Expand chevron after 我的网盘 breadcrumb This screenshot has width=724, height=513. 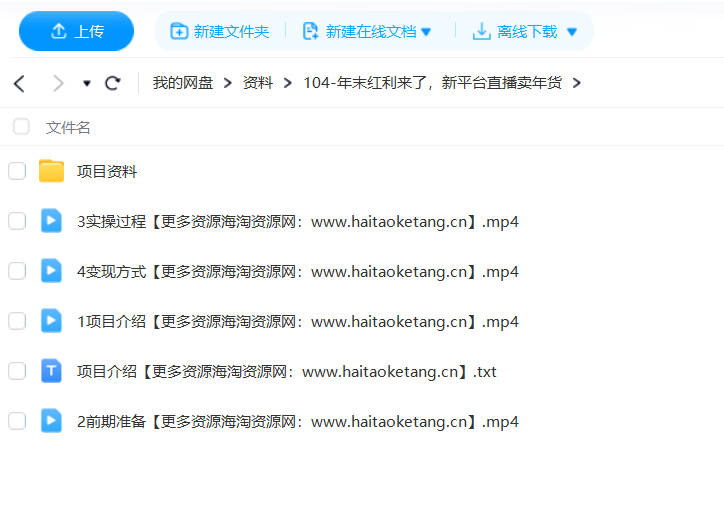coord(228,83)
